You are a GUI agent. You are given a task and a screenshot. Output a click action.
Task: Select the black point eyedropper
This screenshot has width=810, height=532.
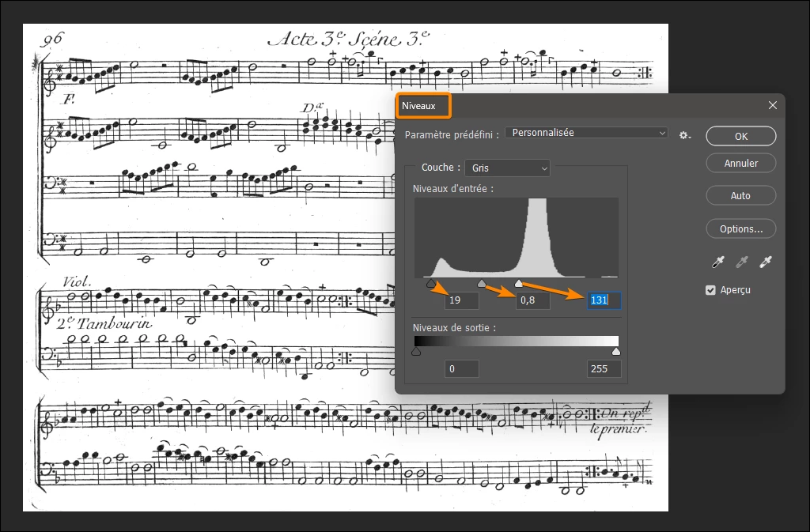coord(718,262)
